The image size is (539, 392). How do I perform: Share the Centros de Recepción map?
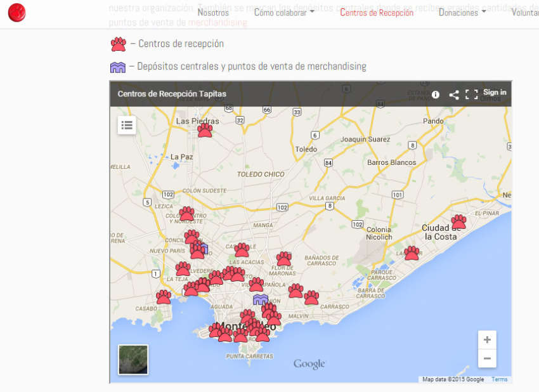454,95
